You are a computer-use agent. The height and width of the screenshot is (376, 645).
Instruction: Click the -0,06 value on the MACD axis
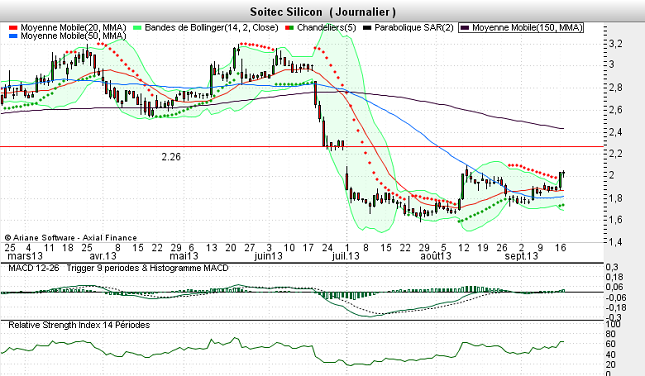pyautogui.click(x=615, y=297)
